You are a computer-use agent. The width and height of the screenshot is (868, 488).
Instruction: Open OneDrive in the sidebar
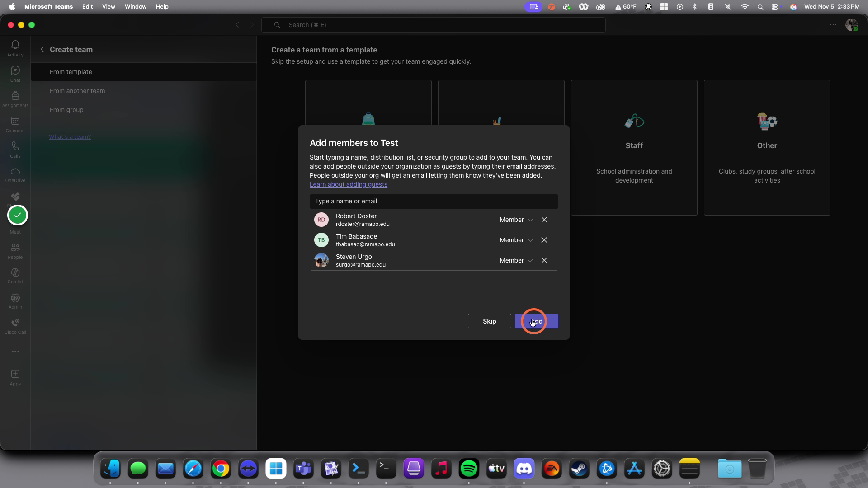point(15,175)
